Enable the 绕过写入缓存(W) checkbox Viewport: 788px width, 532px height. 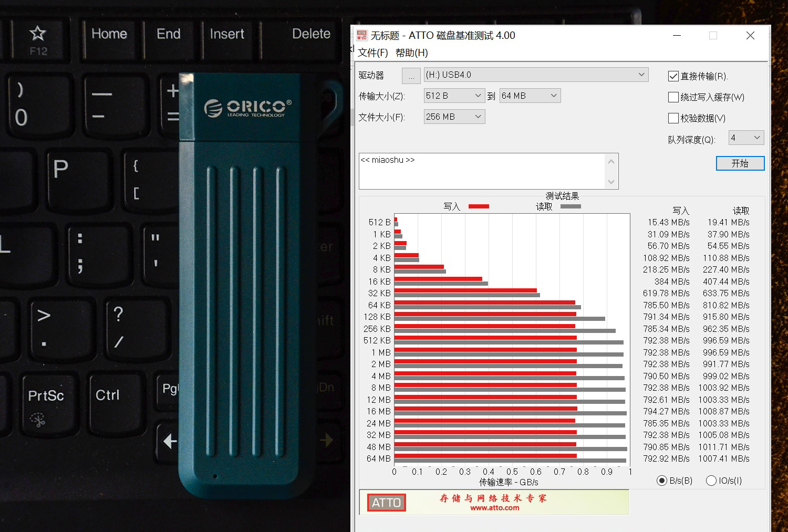click(x=673, y=97)
